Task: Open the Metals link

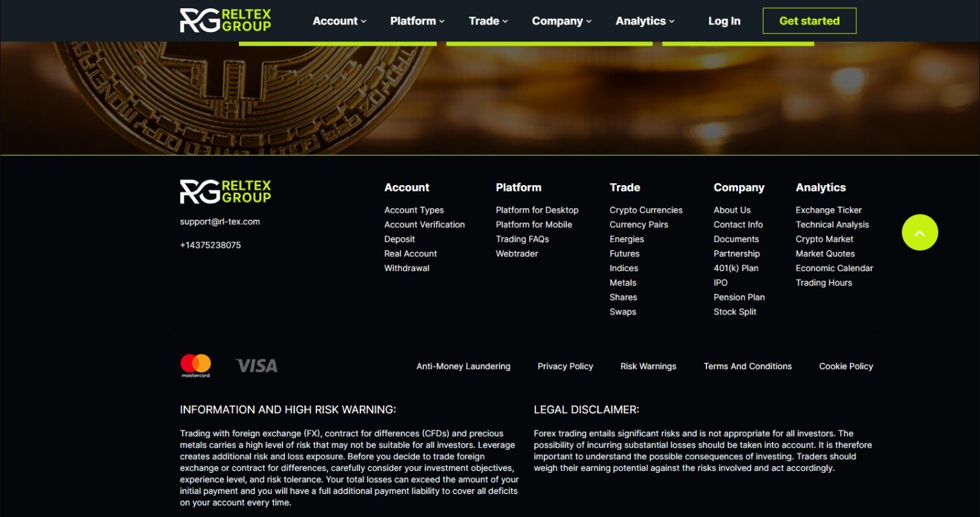Action: pyautogui.click(x=623, y=283)
